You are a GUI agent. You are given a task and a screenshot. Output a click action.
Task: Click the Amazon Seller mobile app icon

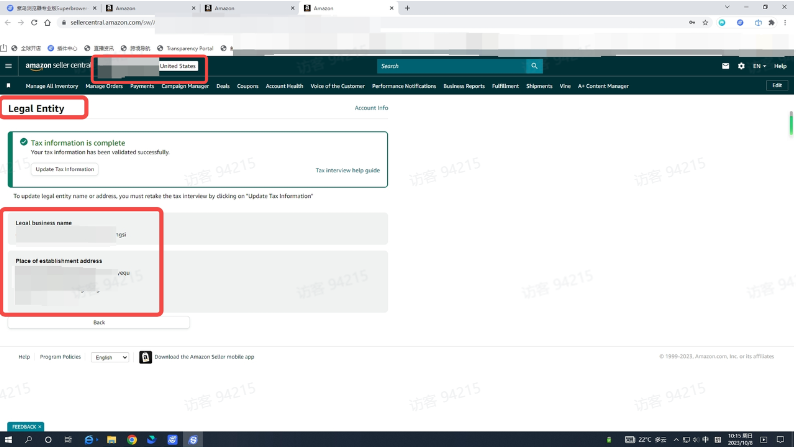[145, 357]
